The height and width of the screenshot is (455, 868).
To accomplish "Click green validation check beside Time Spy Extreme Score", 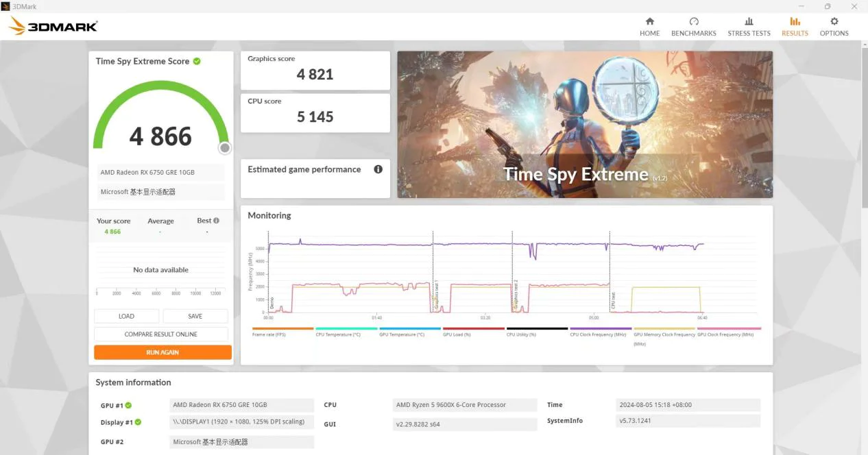I will pyautogui.click(x=197, y=61).
